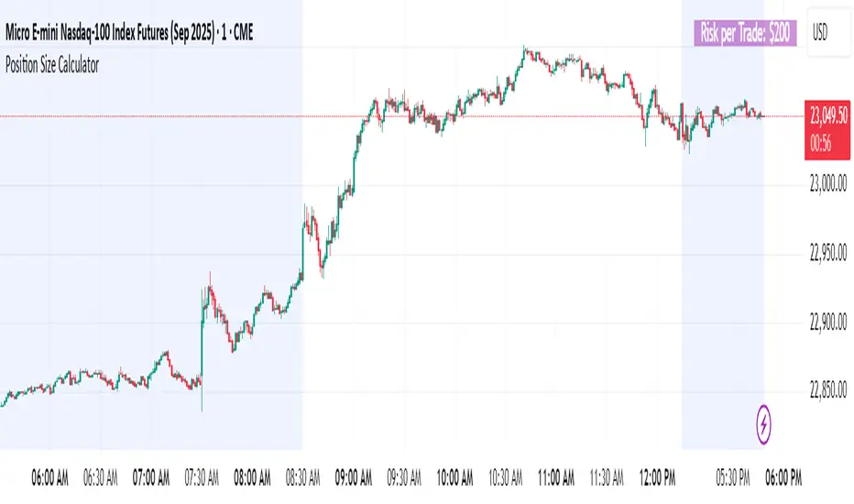Select the Position Size Calculator indicator label
854x504 pixels.
point(53,65)
